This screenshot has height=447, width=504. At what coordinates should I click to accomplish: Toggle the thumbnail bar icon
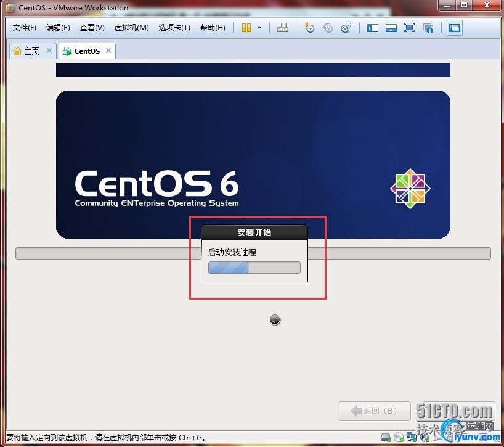[391, 28]
